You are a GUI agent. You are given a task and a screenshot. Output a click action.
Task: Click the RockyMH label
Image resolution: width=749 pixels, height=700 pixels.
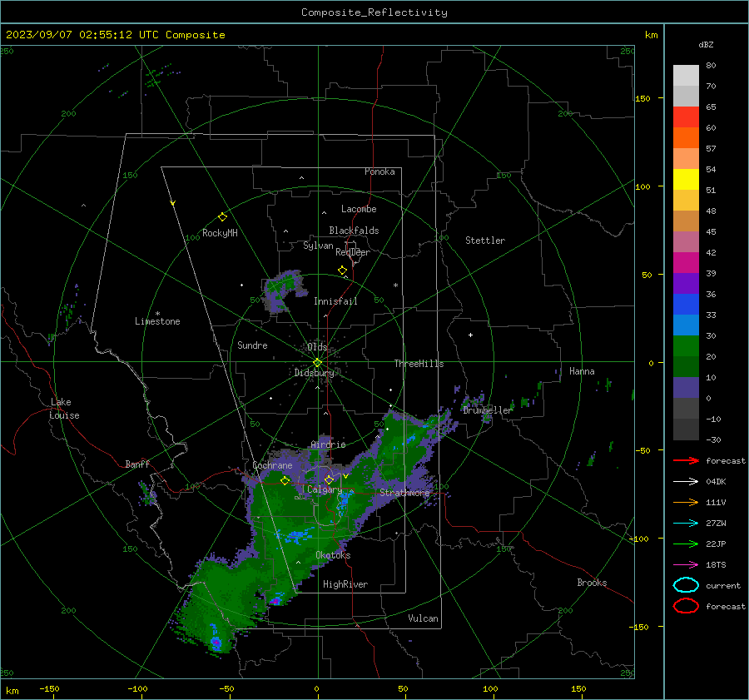[220, 233]
